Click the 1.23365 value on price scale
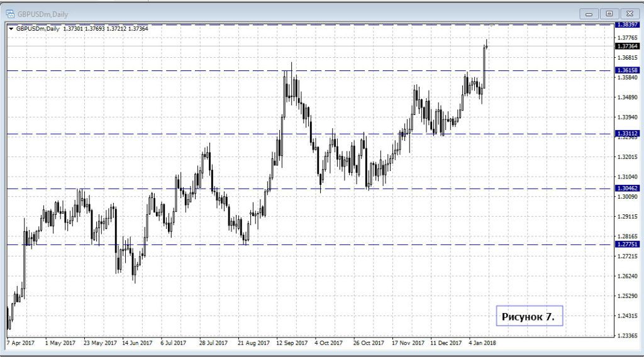Viewport: 644px width, 357px height. coord(628,336)
